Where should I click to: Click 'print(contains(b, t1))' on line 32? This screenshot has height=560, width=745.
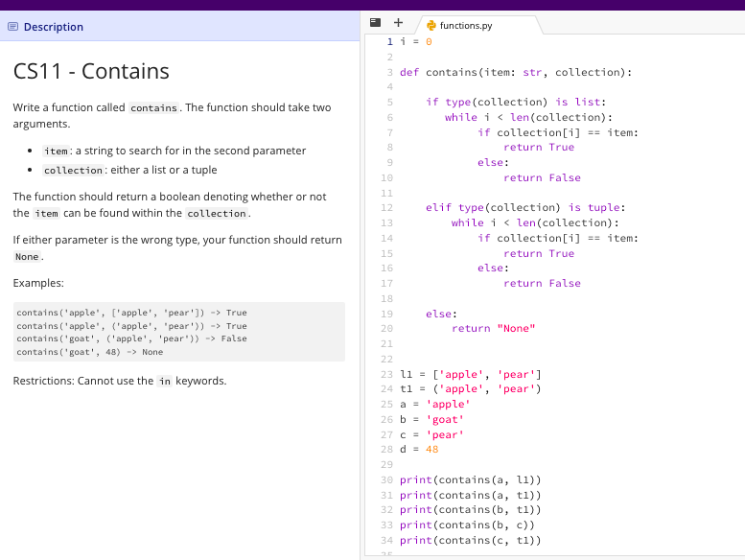[x=471, y=509]
